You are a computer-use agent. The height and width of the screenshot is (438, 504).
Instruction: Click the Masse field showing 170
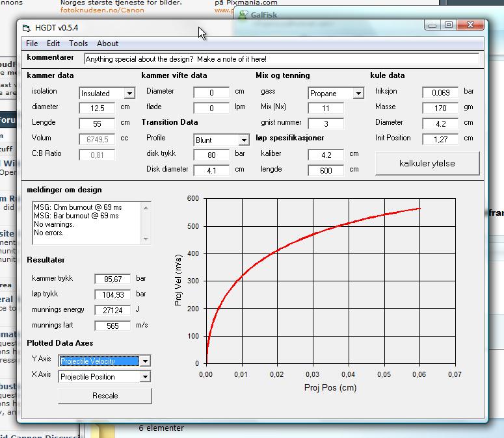(440, 109)
